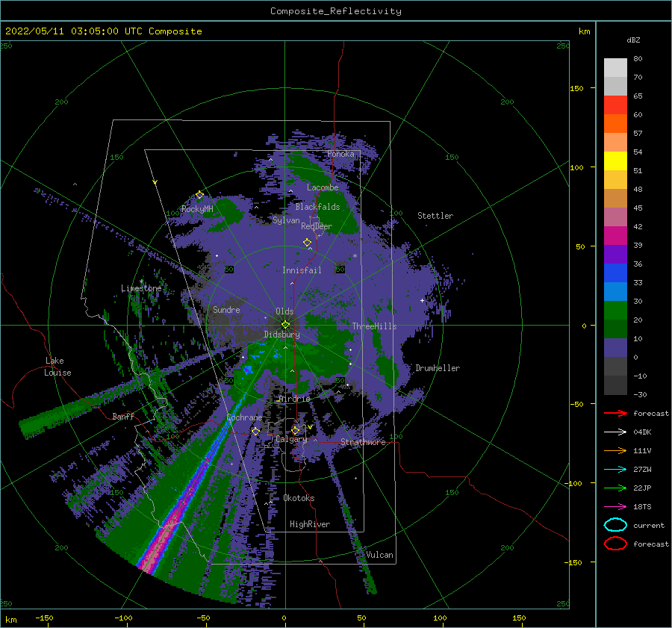Click the slate purple 0–10 dBZ swatch
This screenshot has height=628, width=672.
pos(615,348)
